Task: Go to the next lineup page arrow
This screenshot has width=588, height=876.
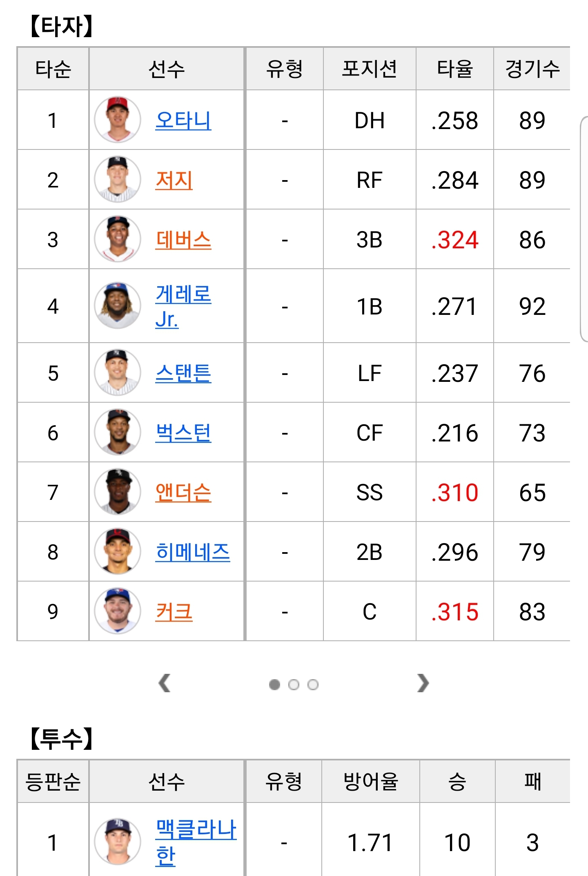Action: (x=423, y=683)
